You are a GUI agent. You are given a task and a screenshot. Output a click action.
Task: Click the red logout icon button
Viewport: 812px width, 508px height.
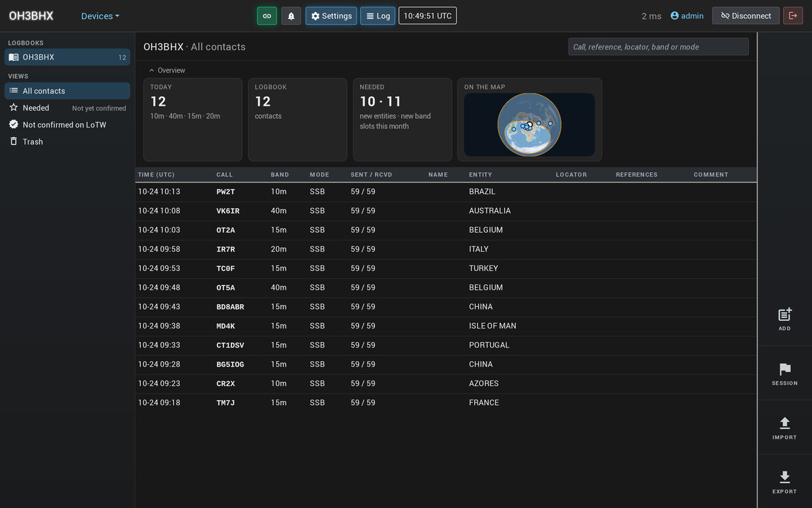click(792, 16)
